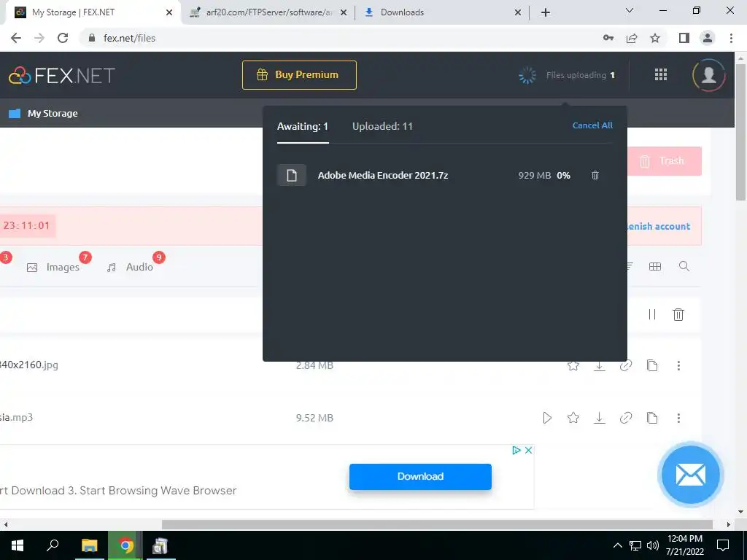Screen dimensions: 747x560
Task: Click the pause icon in the selection bar
Action: [x=652, y=314]
